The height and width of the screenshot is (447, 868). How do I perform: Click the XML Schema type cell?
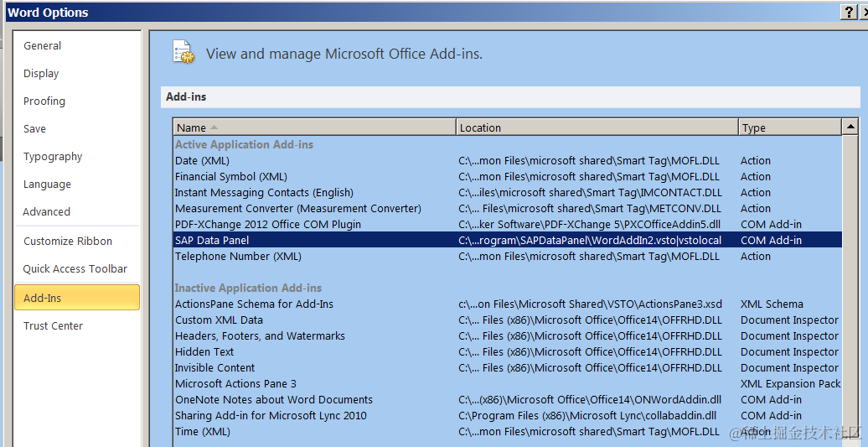772,304
